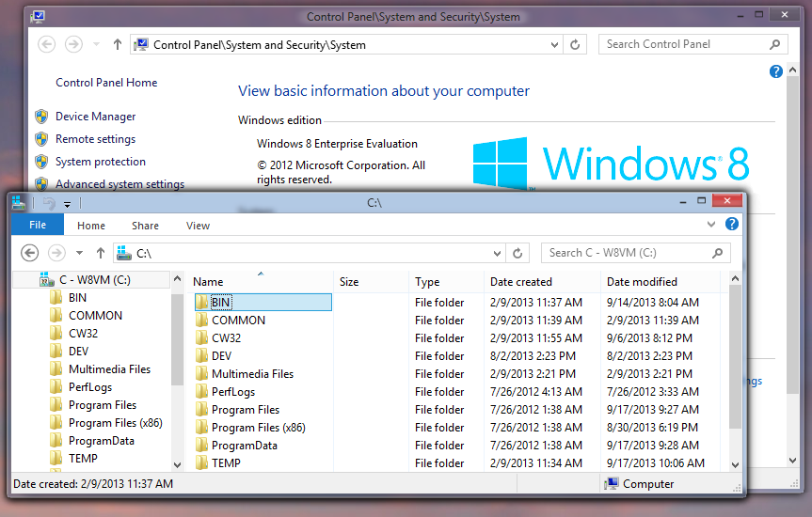
Task: Refresh the Control Panel System page
Action: (575, 44)
